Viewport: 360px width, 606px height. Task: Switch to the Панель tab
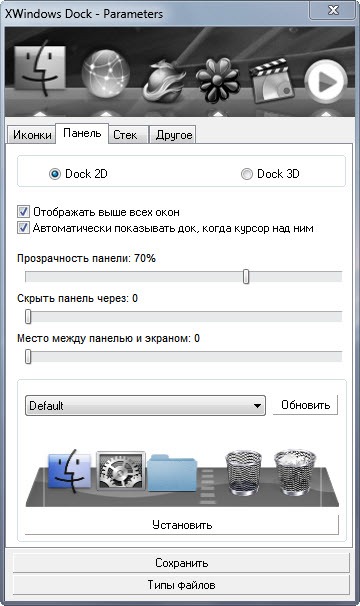[82, 134]
